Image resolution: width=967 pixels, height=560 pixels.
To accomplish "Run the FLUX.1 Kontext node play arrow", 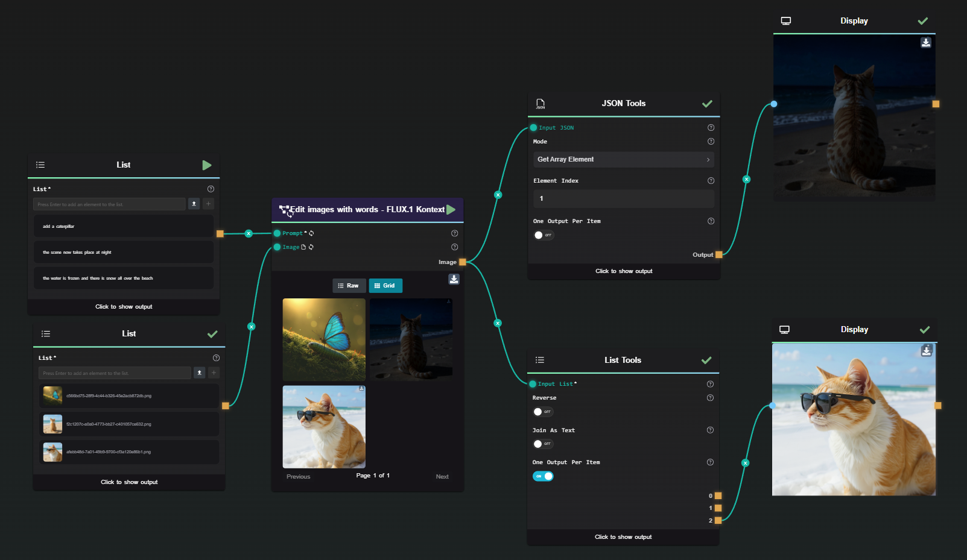I will coord(451,210).
